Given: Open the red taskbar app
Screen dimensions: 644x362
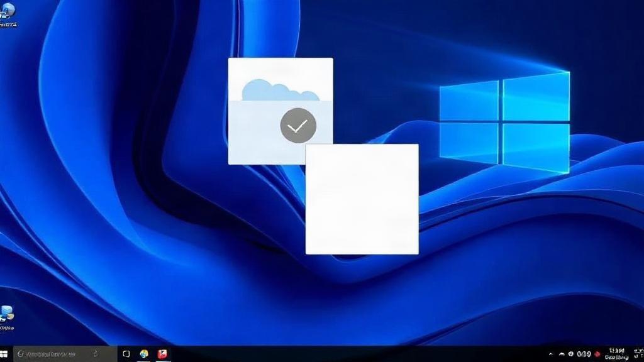Looking at the screenshot, I should (162, 354).
